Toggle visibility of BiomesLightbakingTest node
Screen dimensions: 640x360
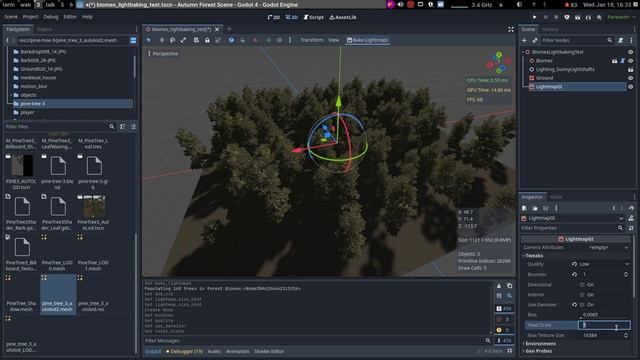point(631,52)
